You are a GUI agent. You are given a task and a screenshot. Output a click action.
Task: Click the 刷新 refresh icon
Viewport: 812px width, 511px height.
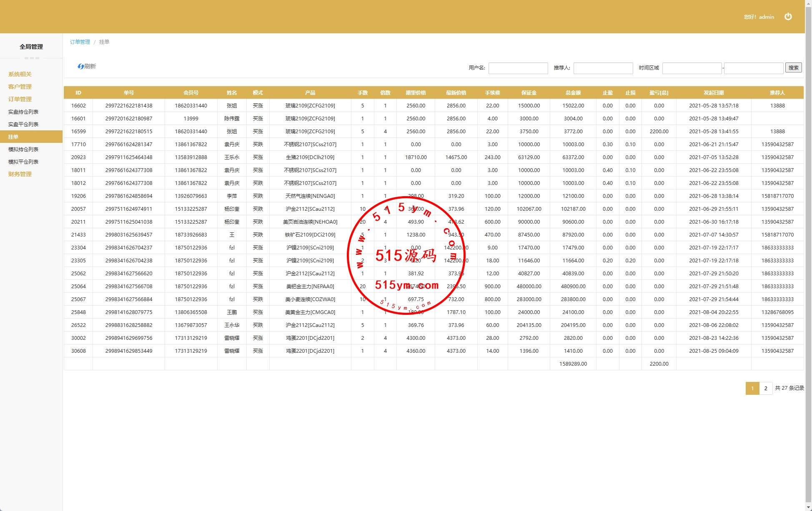81,67
